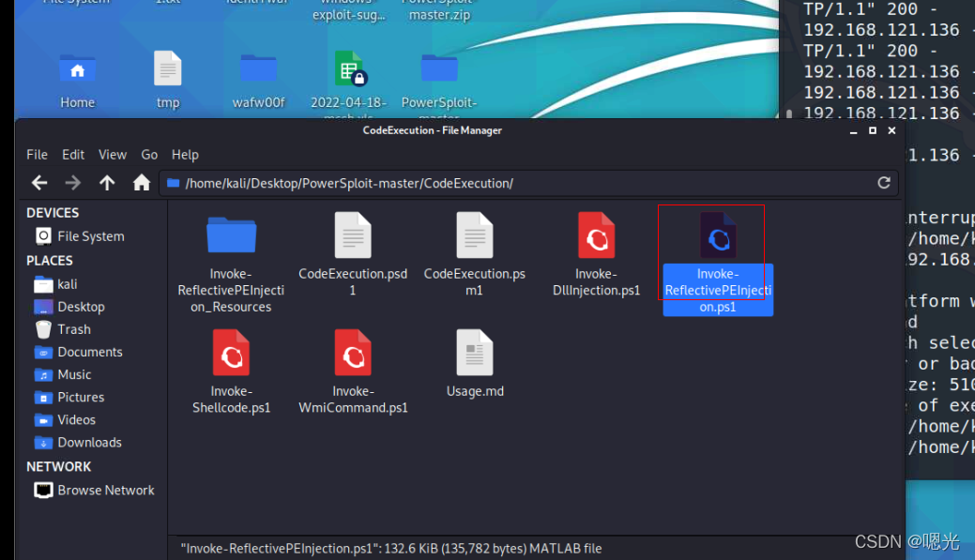Click the Invoke-Shellcode.ps1 file name label

231,400
